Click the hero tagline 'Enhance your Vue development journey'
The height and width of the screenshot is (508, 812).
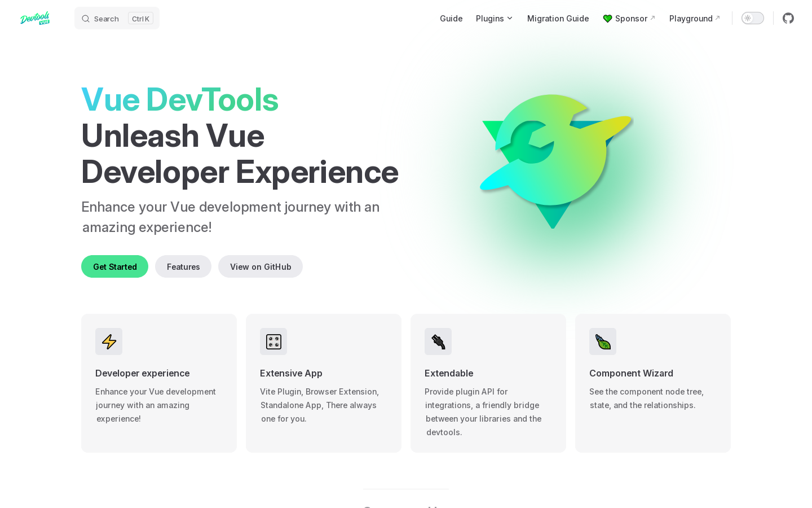tap(230, 217)
